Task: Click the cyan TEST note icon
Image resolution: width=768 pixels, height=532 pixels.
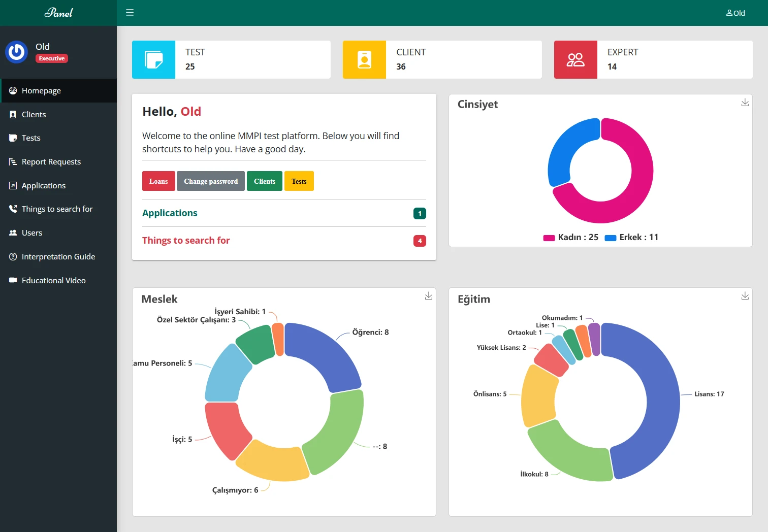Action: (x=153, y=59)
